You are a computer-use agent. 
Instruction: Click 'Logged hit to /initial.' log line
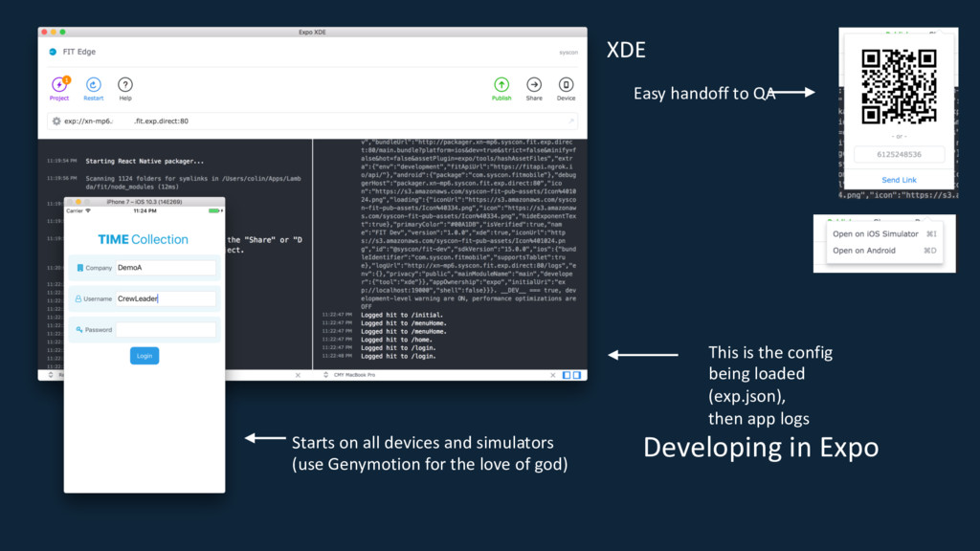coord(402,315)
